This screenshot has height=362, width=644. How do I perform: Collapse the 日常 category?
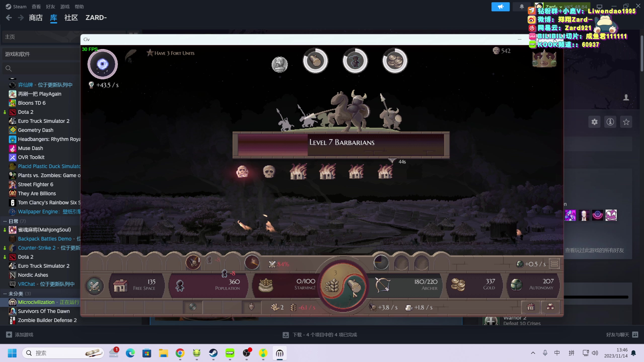[5, 221]
